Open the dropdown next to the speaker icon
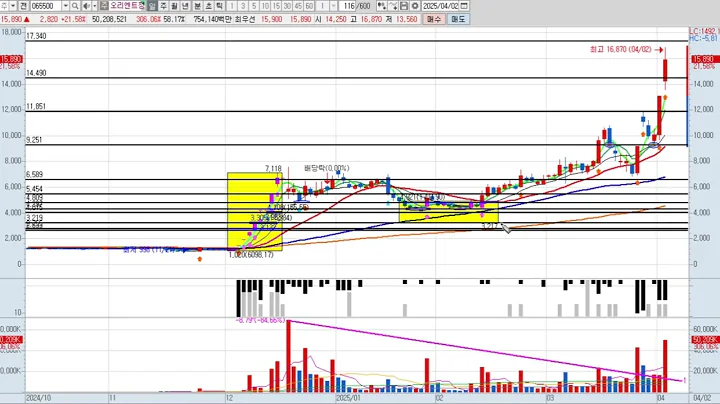Screen dimensions: 720x404 (95, 6)
